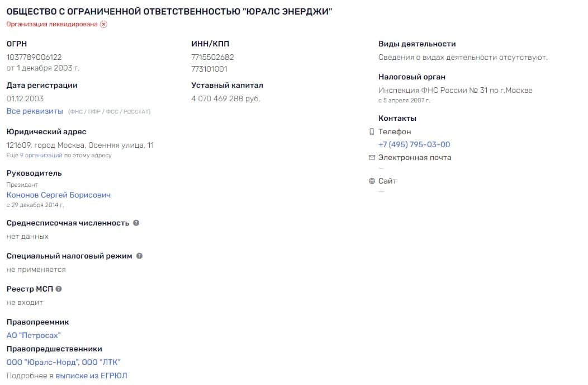This screenshot has width=588, height=385.
Task: Click the red liquidated status cross icon
Action: pyautogui.click(x=103, y=25)
